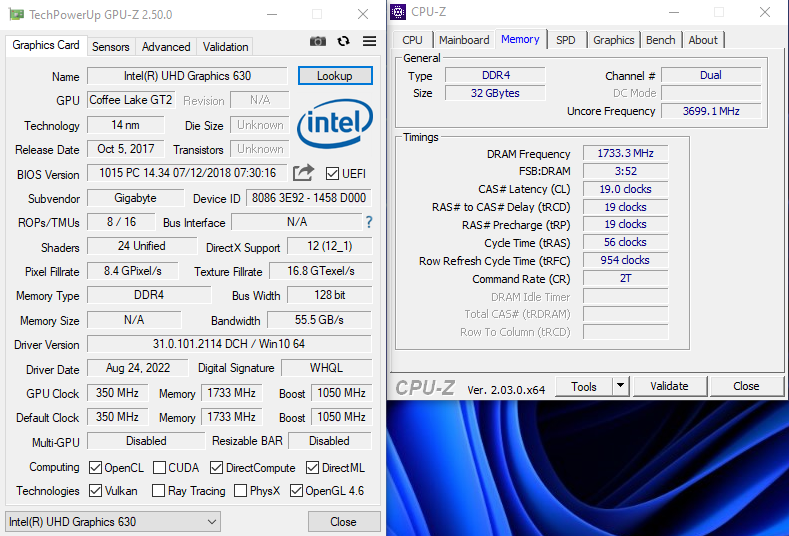789x536 pixels.
Task: Open the About tab in CPU-Z
Action: 703,40
